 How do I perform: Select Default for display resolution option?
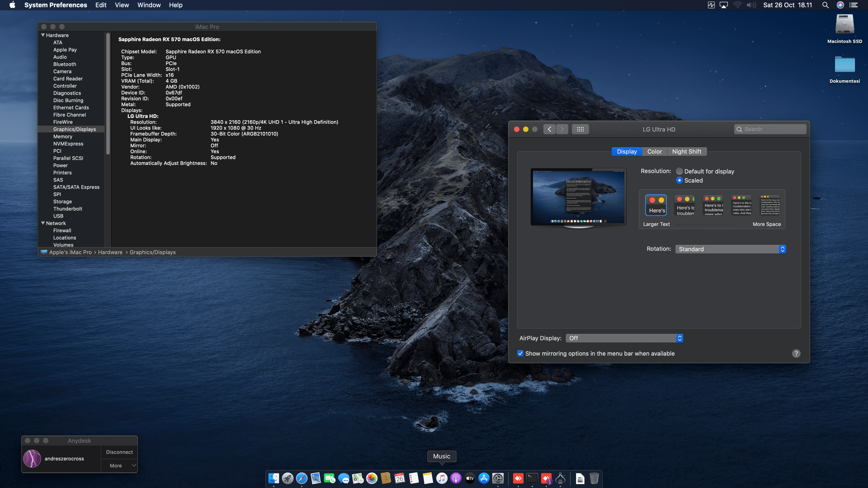680,171
